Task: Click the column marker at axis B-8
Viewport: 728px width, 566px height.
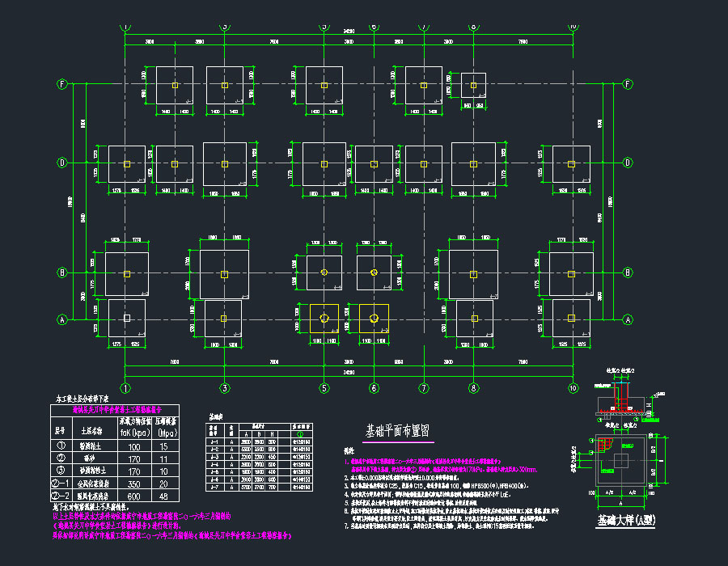Action: [x=473, y=273]
